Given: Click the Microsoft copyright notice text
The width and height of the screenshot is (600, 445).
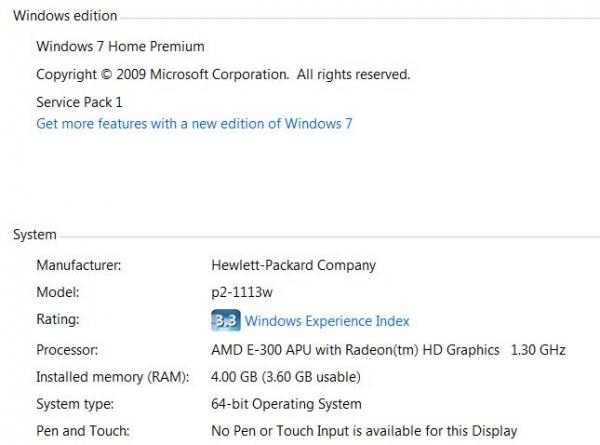Looking at the screenshot, I should coord(223,74).
